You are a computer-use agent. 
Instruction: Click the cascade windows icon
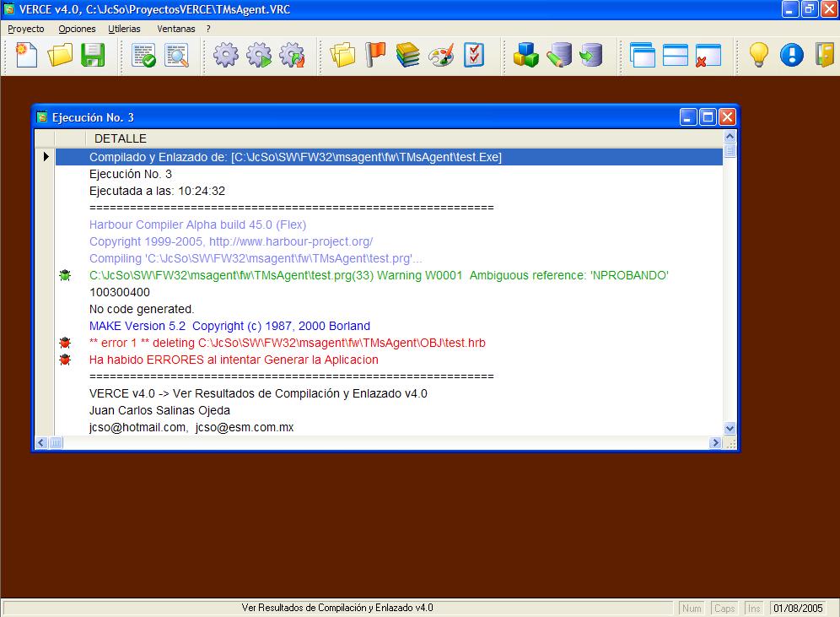[x=643, y=56]
